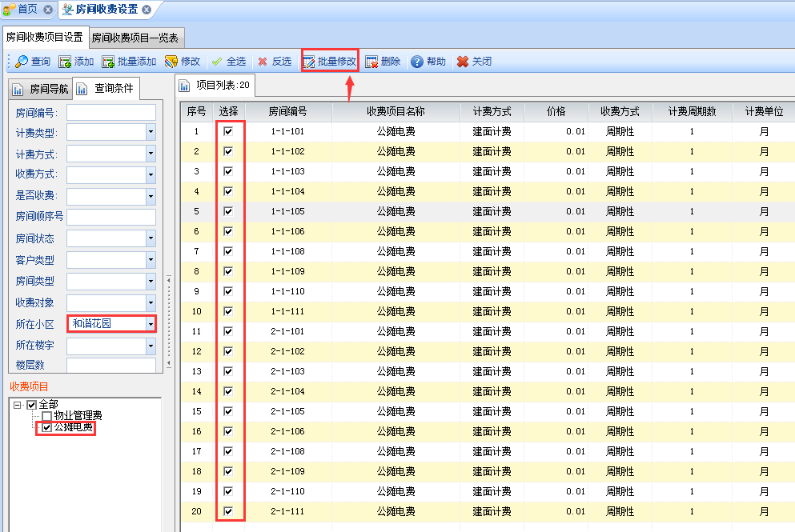Uncheck the checkbox for room 2-1-105
The image size is (795, 532).
[x=228, y=411]
